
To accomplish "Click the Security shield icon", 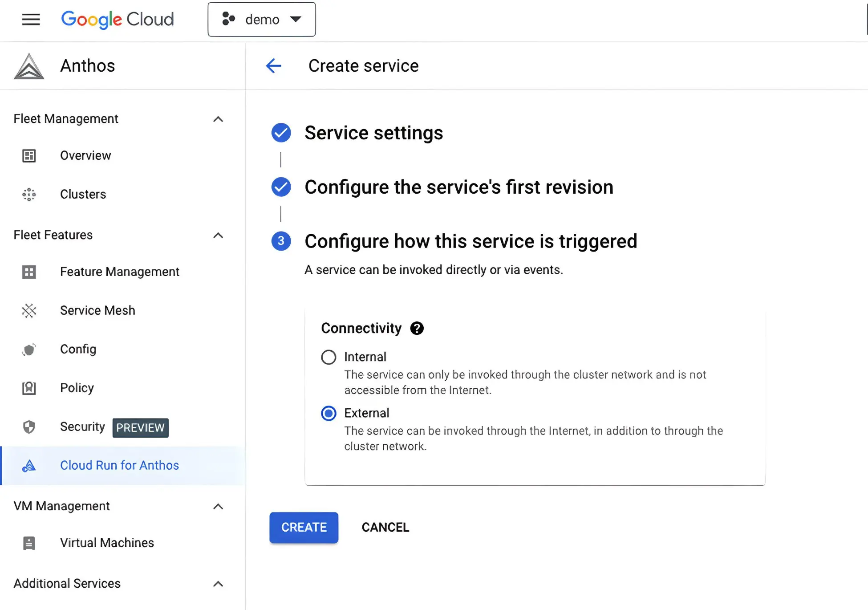I will tap(29, 427).
